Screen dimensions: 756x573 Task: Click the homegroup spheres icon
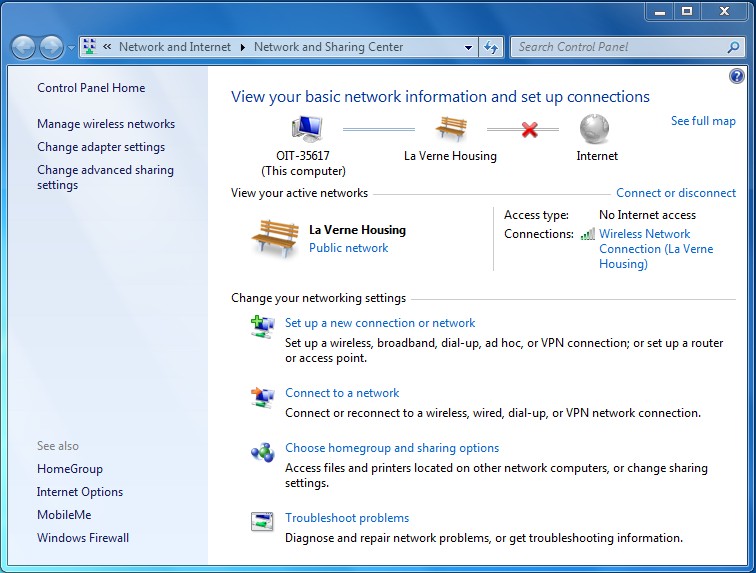point(262,452)
